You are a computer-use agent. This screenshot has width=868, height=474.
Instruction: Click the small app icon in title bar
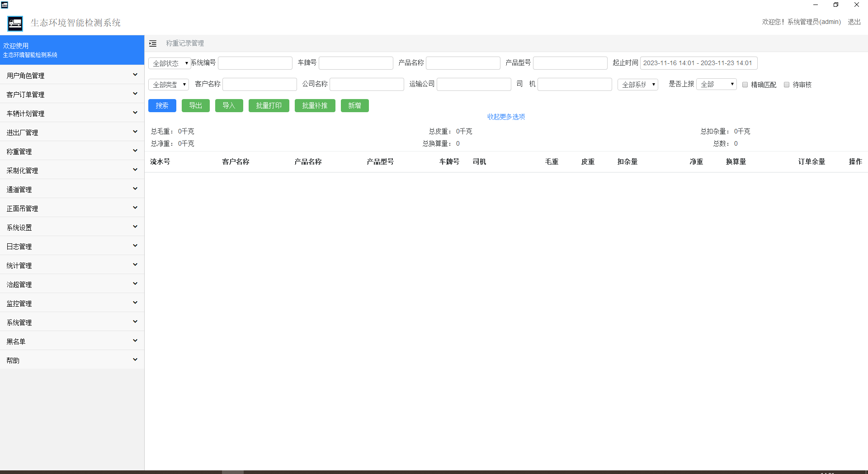tap(5, 5)
